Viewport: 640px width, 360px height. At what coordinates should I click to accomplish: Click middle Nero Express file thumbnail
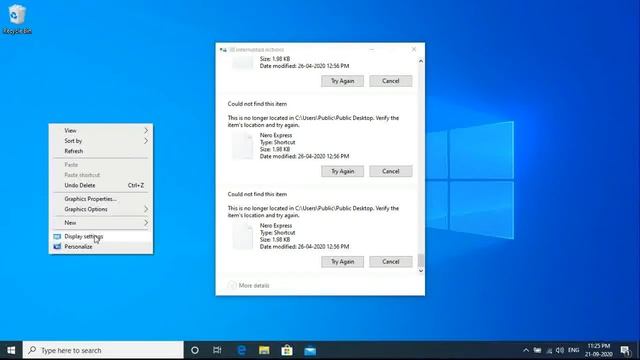click(243, 146)
